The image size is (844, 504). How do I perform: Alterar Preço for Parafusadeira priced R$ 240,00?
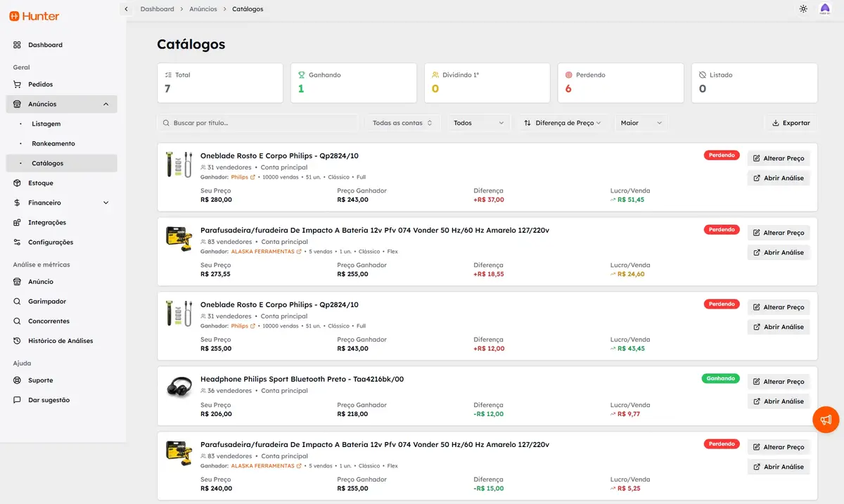pos(779,447)
